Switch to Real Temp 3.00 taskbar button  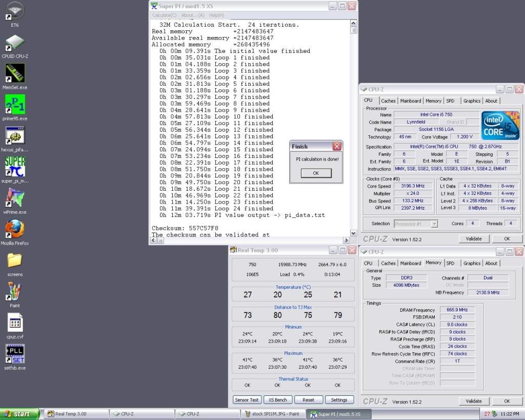click(76, 414)
